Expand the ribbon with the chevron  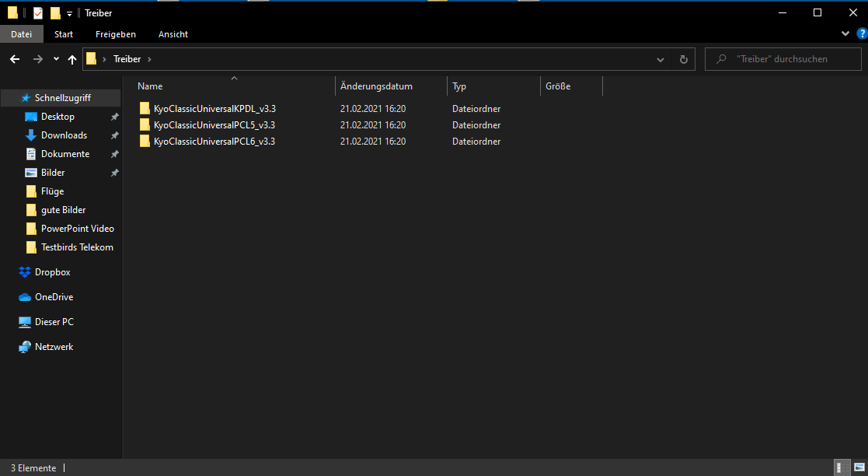click(x=845, y=33)
